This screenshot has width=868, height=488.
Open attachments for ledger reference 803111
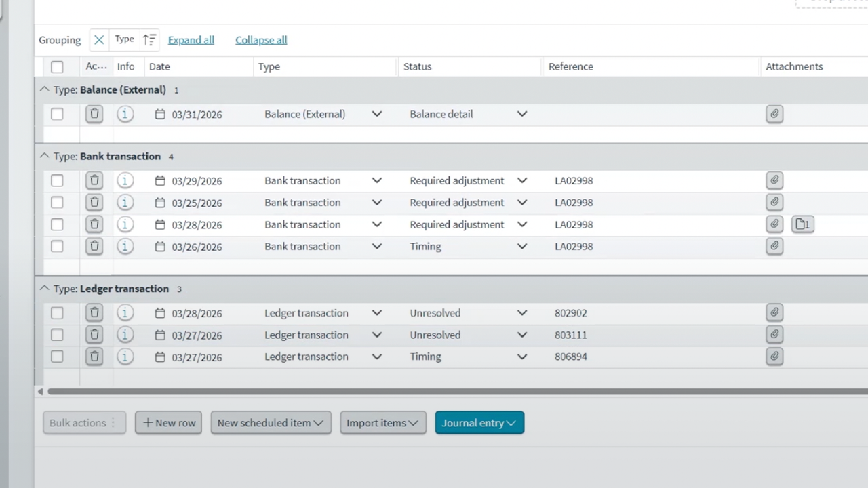(x=774, y=335)
